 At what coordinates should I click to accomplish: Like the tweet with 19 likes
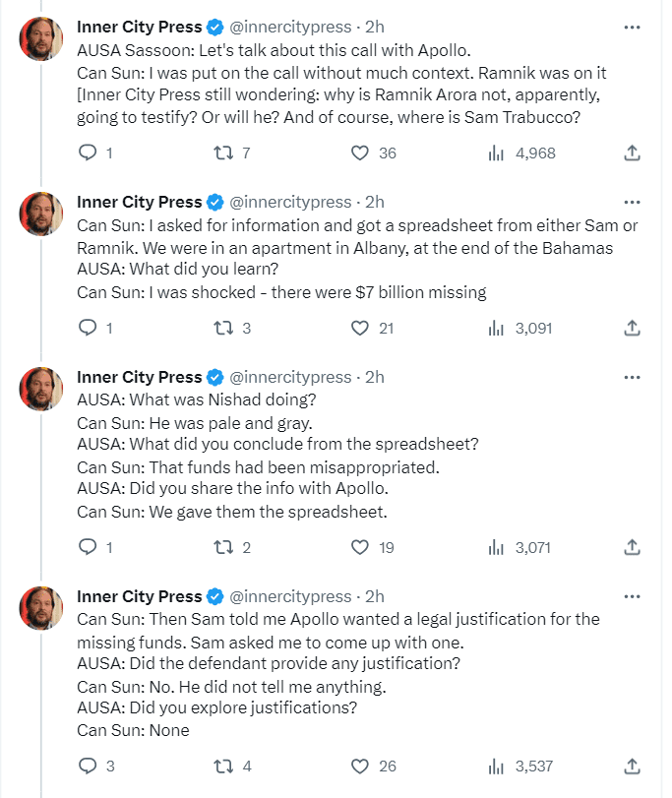click(360, 546)
